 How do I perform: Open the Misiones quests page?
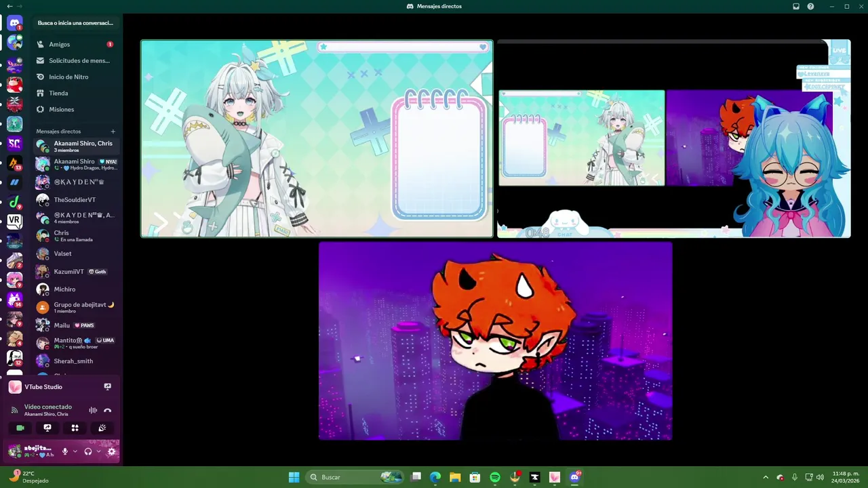[76, 109]
